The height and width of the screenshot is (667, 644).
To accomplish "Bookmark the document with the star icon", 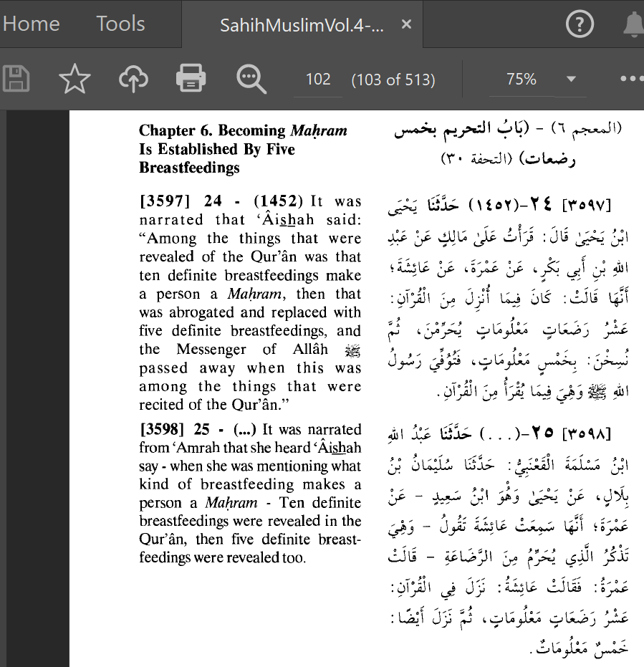I will (x=75, y=79).
